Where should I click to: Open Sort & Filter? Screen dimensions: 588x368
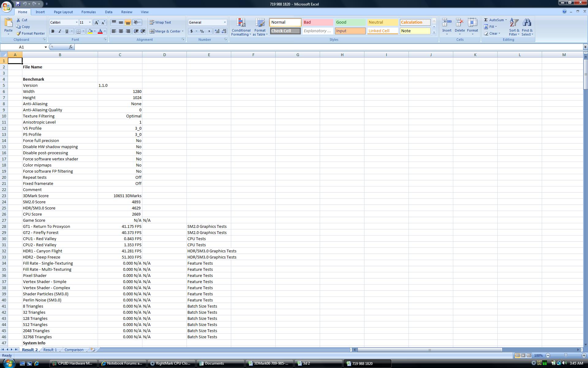tap(514, 27)
